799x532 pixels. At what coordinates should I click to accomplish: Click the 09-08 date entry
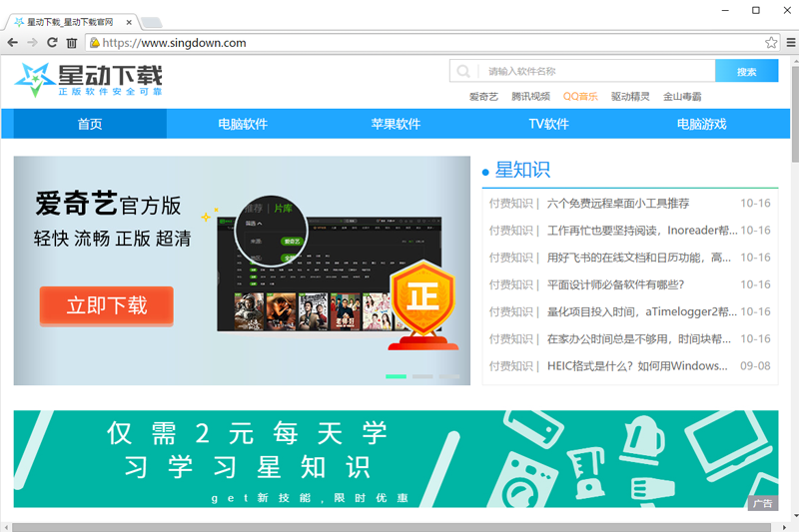(755, 366)
